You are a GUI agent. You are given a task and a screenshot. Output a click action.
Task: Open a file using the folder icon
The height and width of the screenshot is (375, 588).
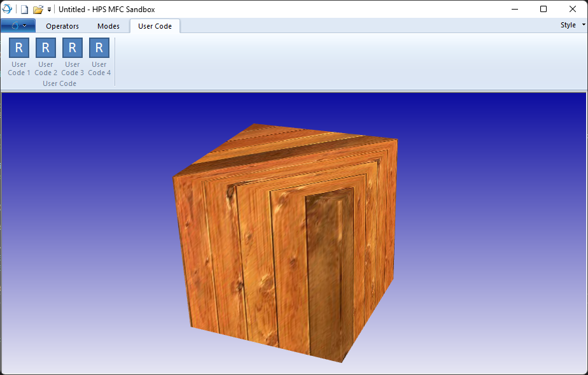37,8
